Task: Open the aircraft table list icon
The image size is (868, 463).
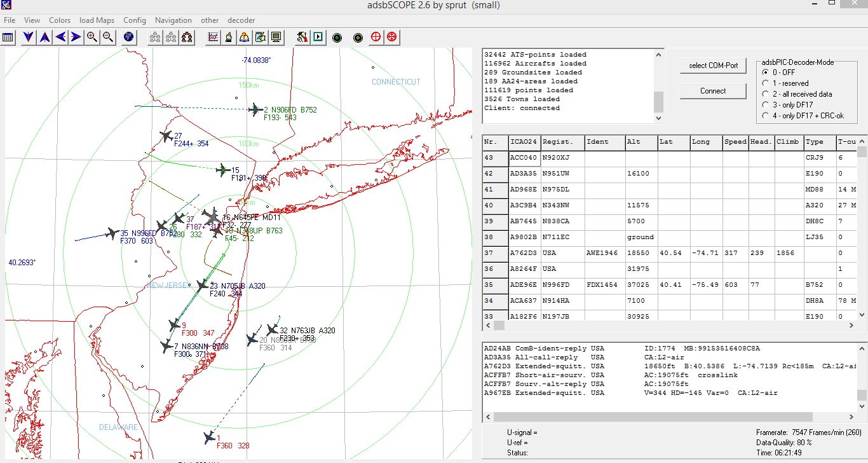Action: pyautogui.click(x=8, y=37)
